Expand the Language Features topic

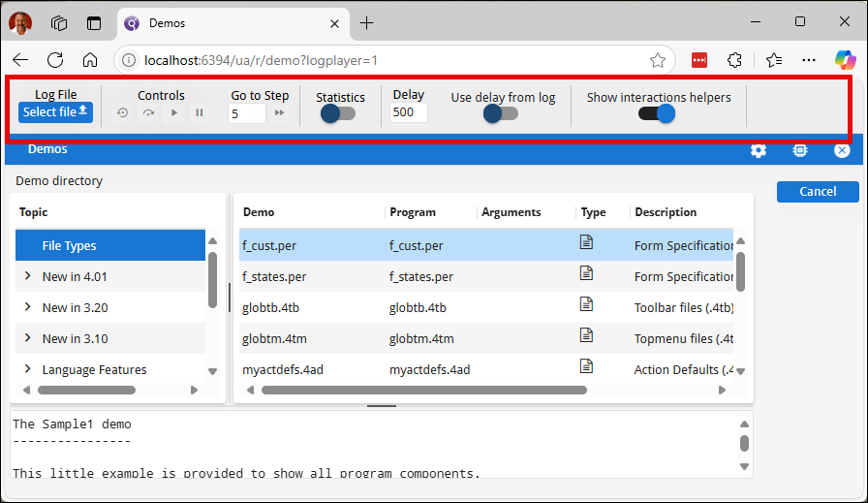coord(27,369)
